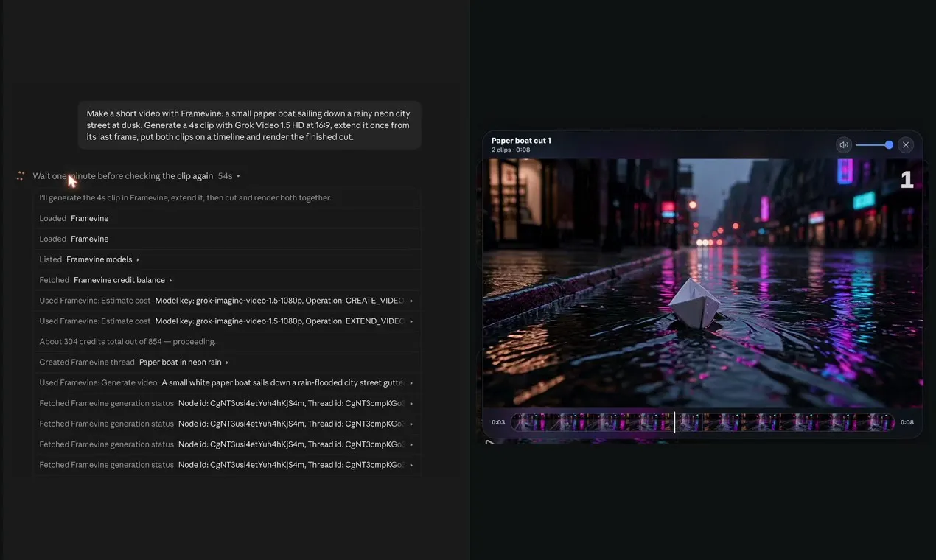936x560 pixels.
Task: Click the "Paper boat cut 1" title
Action: (x=521, y=141)
